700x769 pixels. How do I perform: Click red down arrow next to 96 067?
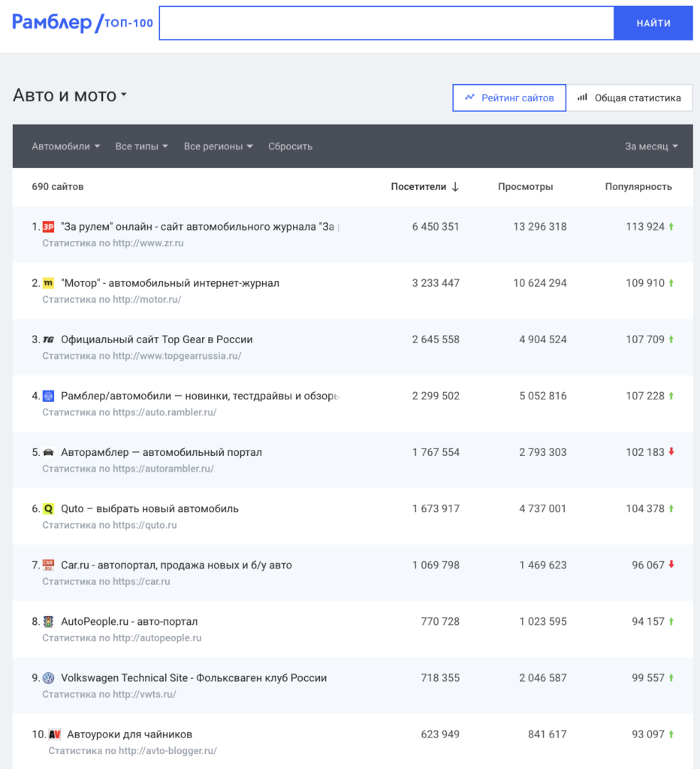coord(671,565)
